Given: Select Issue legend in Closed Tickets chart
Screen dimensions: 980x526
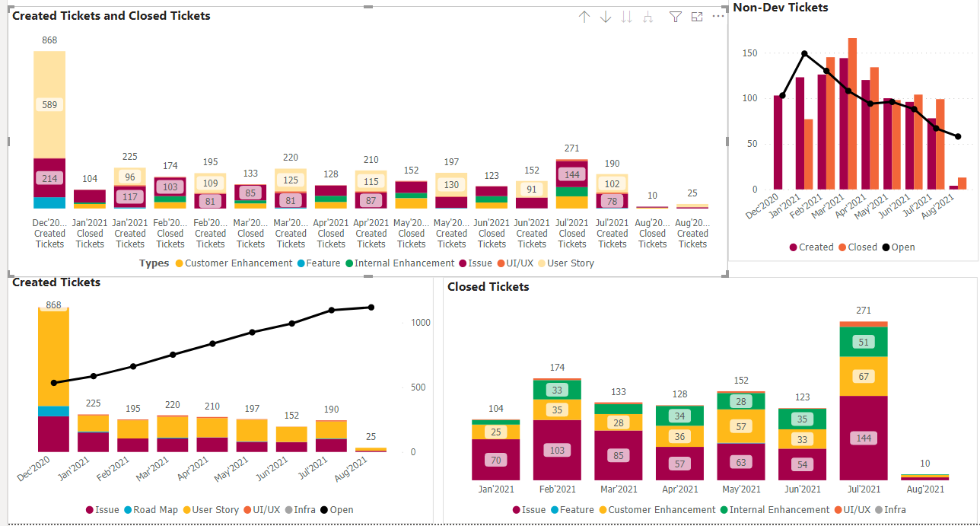Looking at the screenshot, I should [x=529, y=509].
